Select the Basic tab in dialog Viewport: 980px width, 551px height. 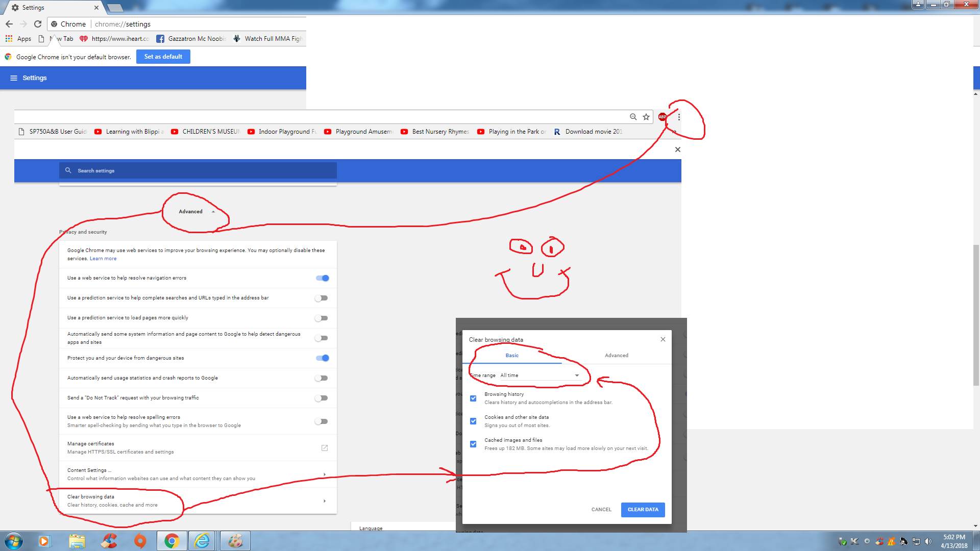click(x=511, y=356)
